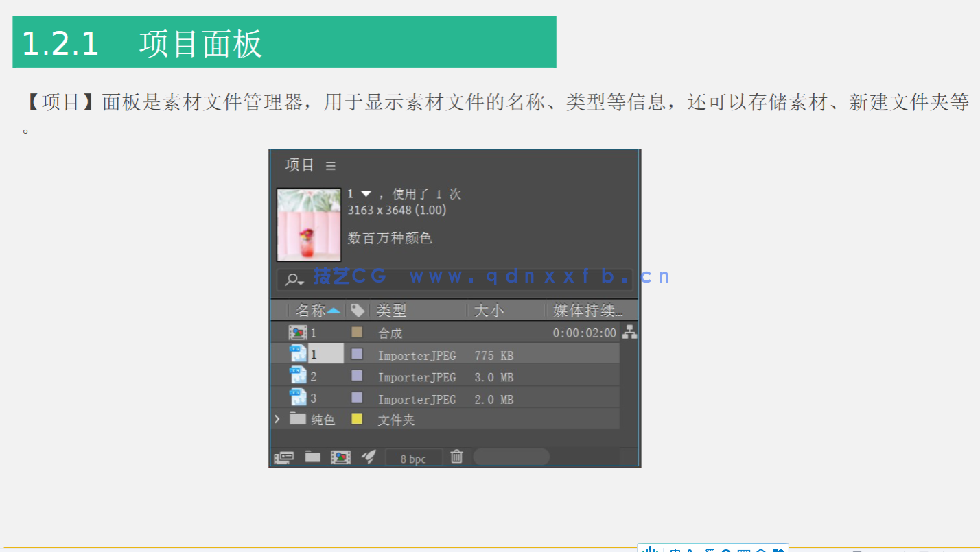Click the Interpret Footage icon
This screenshot has width=980, height=552.
point(284,457)
